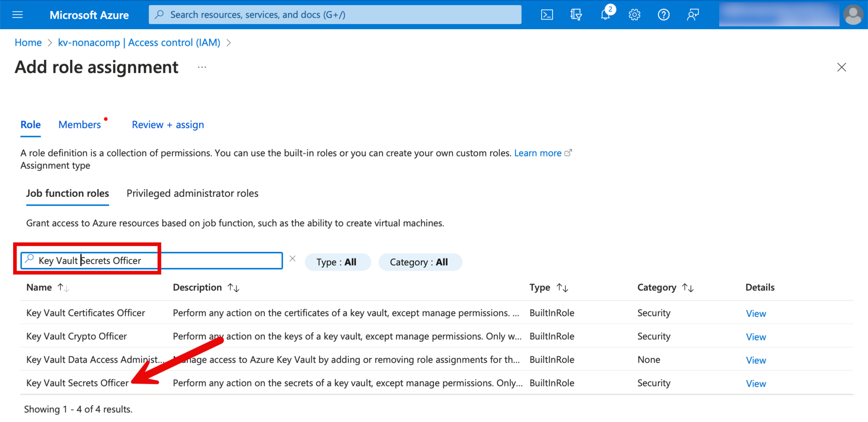Open the Directories and subscriptions filter icon
868x422 pixels.
pyautogui.click(x=576, y=15)
